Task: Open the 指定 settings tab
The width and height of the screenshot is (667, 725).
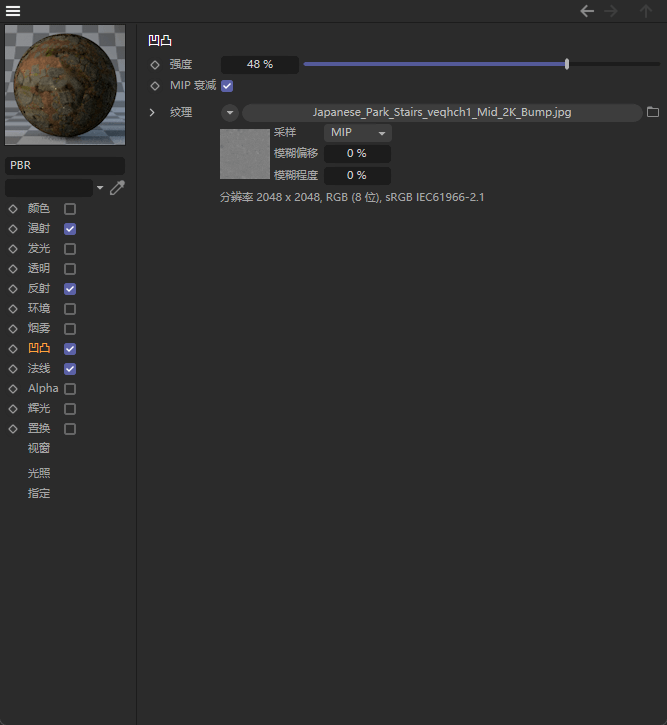Action: click(x=39, y=493)
